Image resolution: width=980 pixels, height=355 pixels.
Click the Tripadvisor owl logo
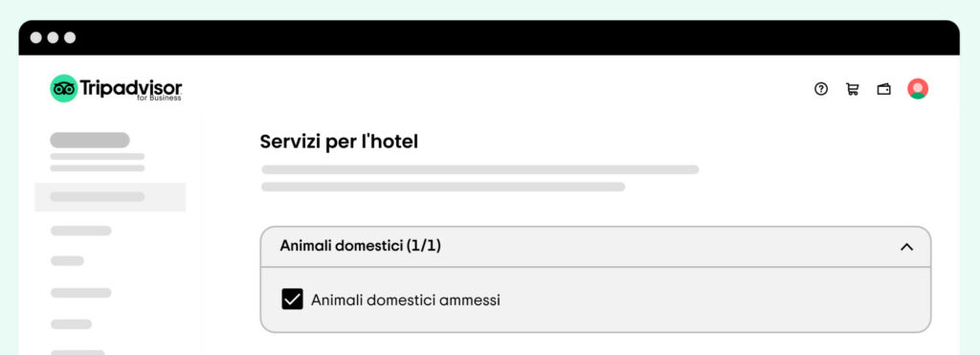pyautogui.click(x=64, y=88)
